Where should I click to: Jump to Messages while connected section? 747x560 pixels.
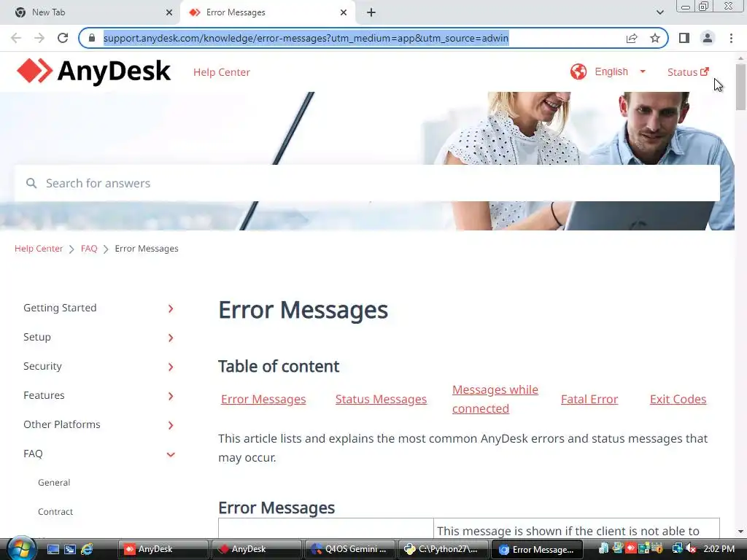click(495, 399)
